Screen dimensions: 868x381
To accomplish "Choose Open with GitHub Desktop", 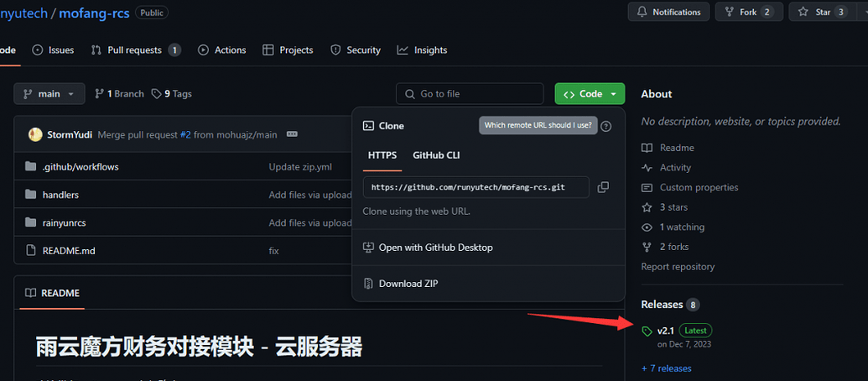I will [x=435, y=248].
